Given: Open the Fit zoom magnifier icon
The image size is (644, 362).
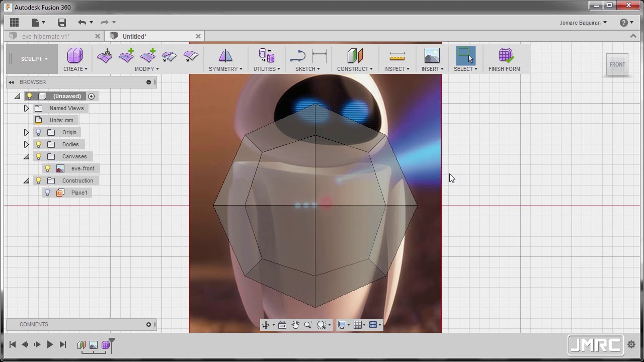Looking at the screenshot, I should pyautogui.click(x=321, y=325).
